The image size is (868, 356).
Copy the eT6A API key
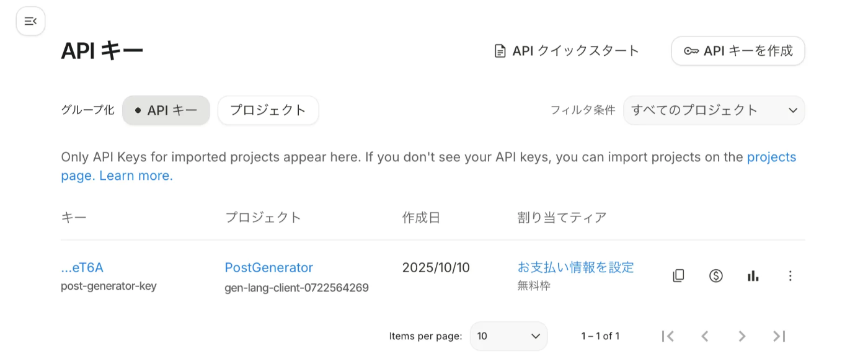point(678,276)
